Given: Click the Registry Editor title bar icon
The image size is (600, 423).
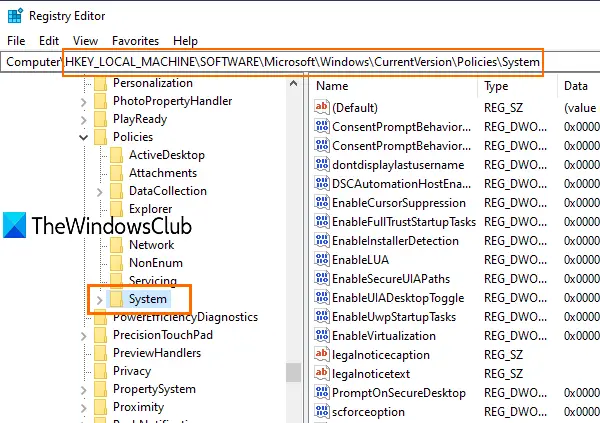Looking at the screenshot, I should [15, 16].
